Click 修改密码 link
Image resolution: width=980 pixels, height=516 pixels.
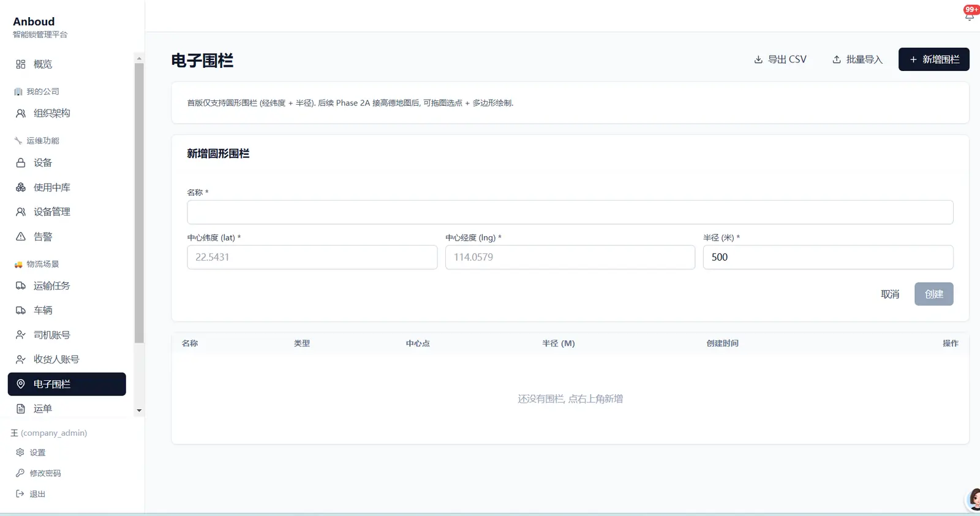(45, 473)
